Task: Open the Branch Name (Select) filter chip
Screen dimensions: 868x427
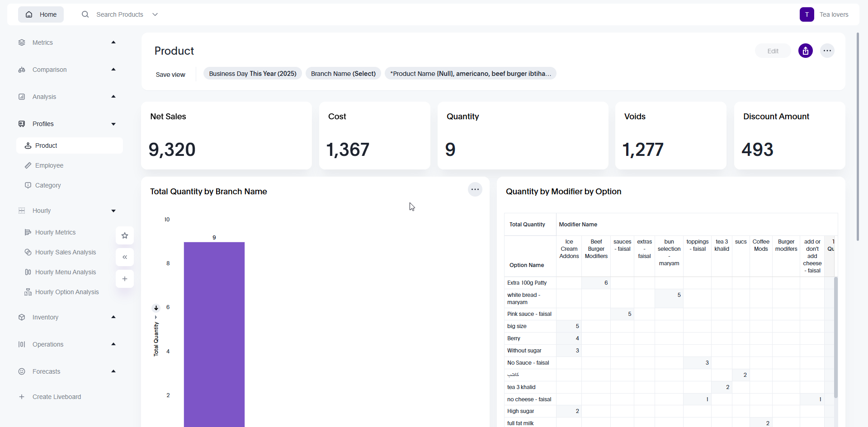Action: click(343, 73)
